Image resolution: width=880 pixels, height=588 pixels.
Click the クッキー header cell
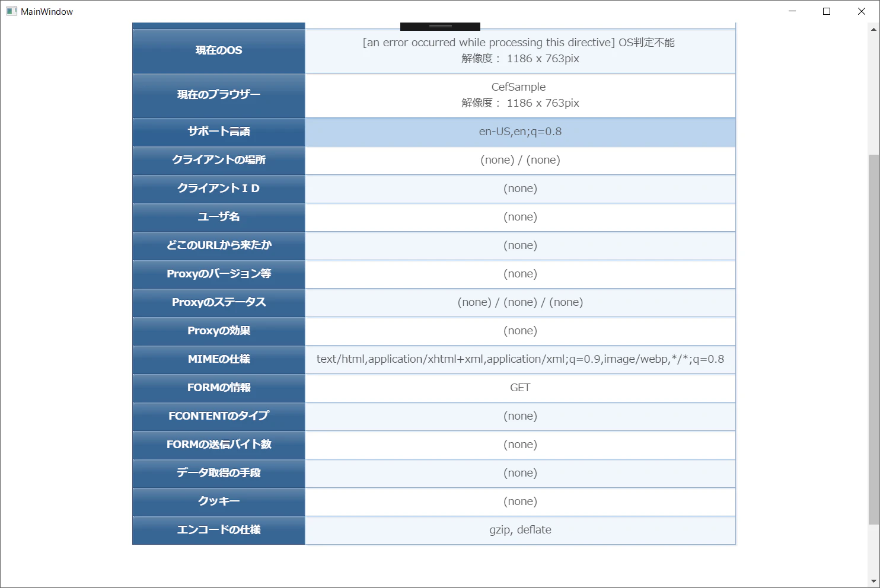click(x=219, y=502)
